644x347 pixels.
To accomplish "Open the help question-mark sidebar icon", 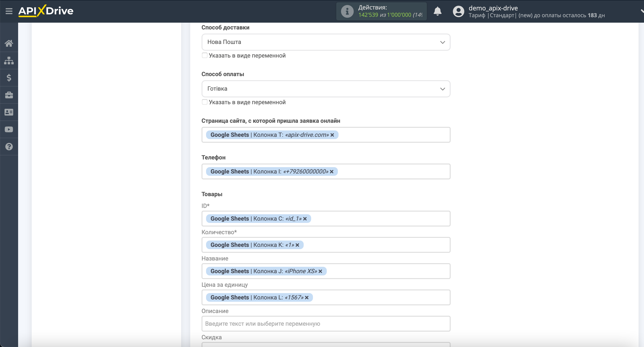I will 9,147.
